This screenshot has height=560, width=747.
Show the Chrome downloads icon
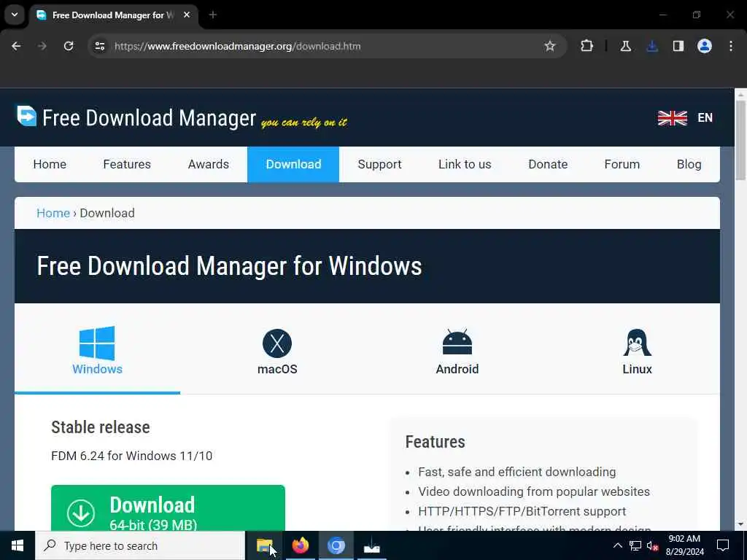coord(652,46)
